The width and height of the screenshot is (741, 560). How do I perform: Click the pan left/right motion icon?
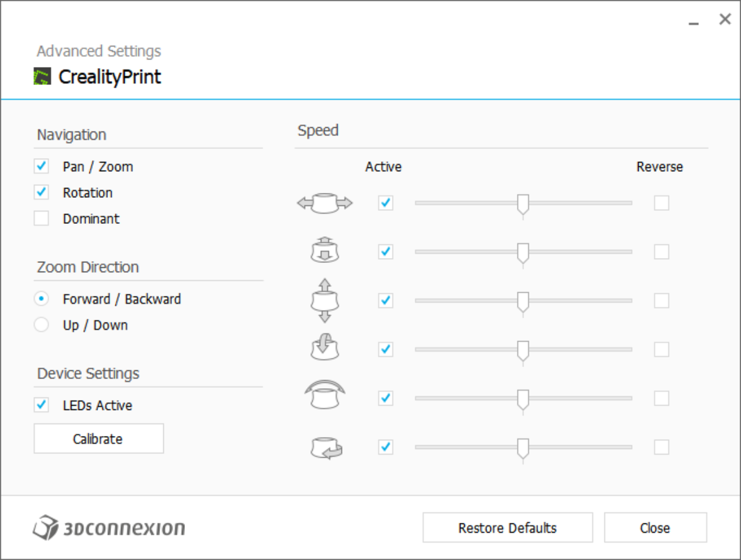pyautogui.click(x=325, y=203)
